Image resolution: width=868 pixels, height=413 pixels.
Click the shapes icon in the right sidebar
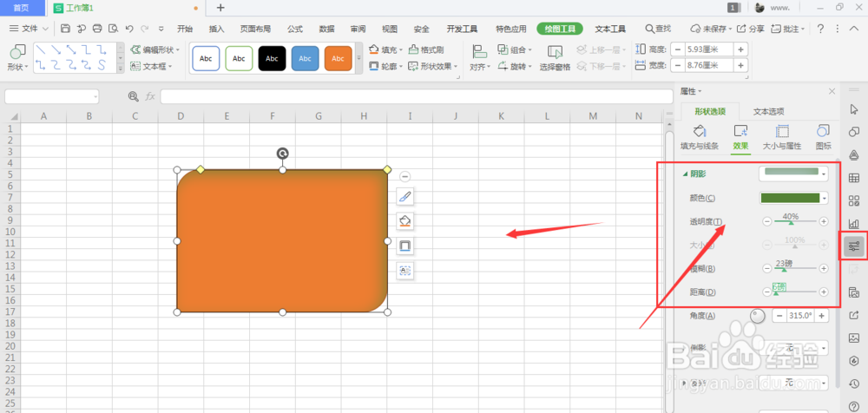[854, 132]
